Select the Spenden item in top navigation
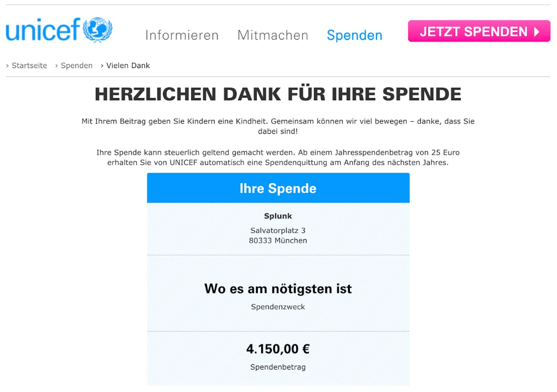The image size is (557, 392). point(354,35)
